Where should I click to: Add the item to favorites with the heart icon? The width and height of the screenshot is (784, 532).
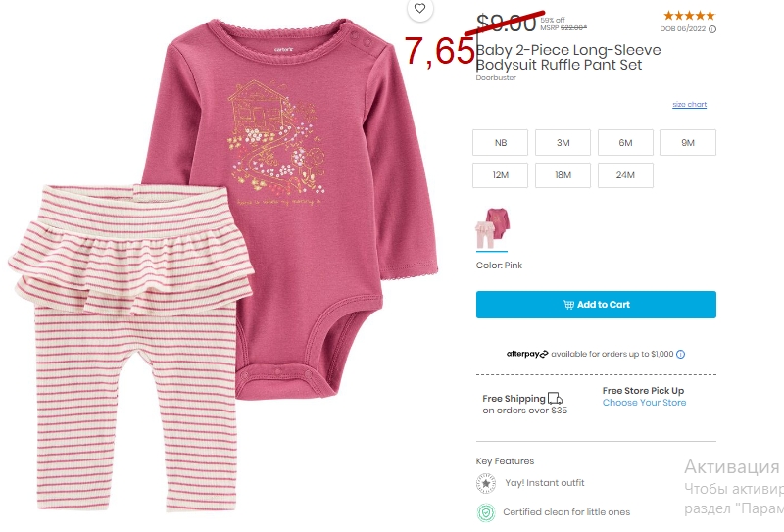419,9
